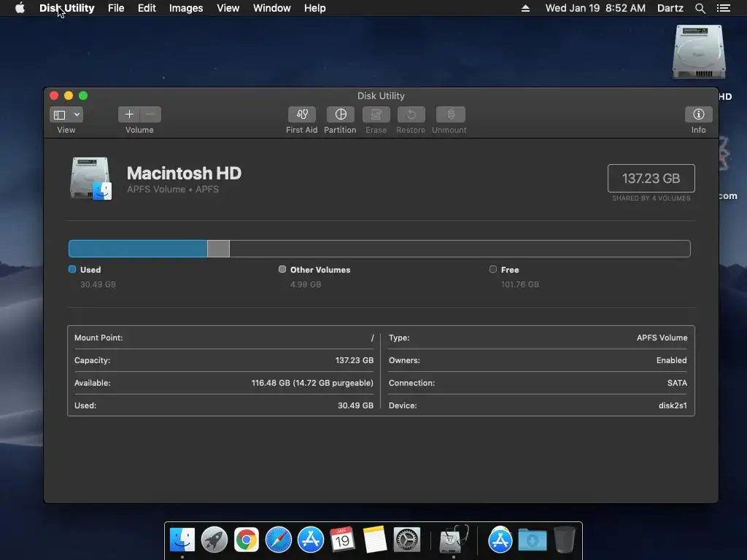Viewport: 747px width, 560px height.
Task: Open Launchpad from the Dock
Action: (x=214, y=540)
